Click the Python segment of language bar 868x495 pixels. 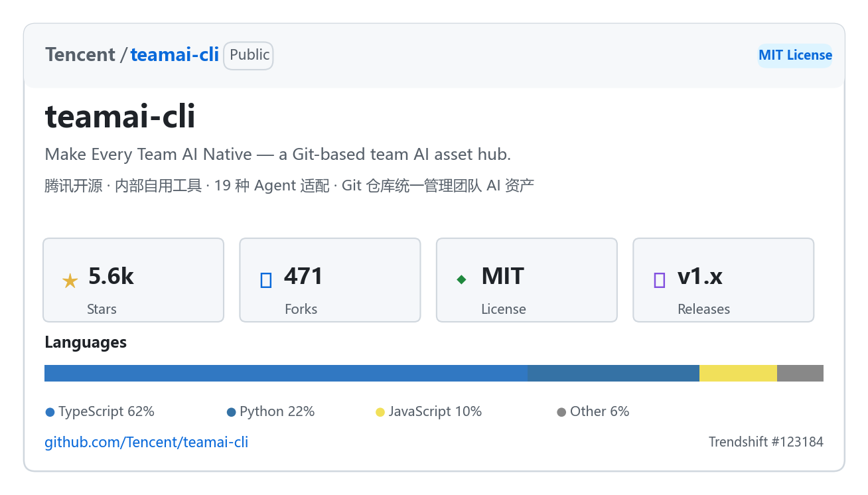613,373
